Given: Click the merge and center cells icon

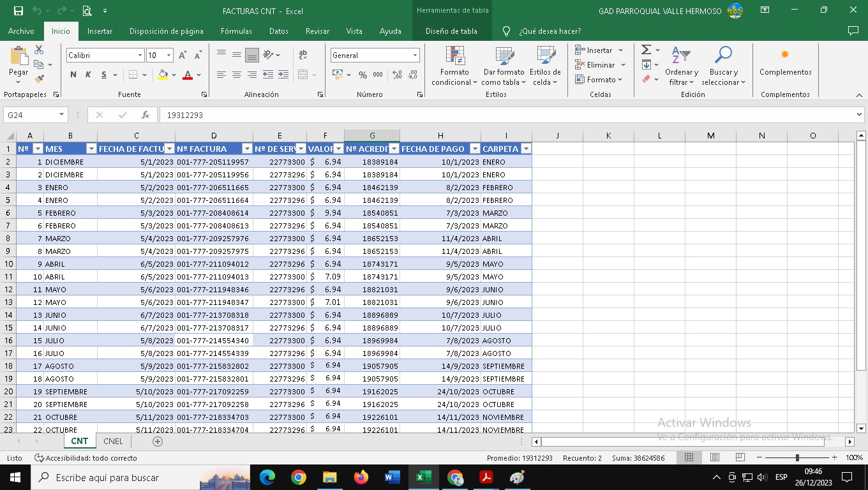Looking at the screenshot, I should 303,75.
